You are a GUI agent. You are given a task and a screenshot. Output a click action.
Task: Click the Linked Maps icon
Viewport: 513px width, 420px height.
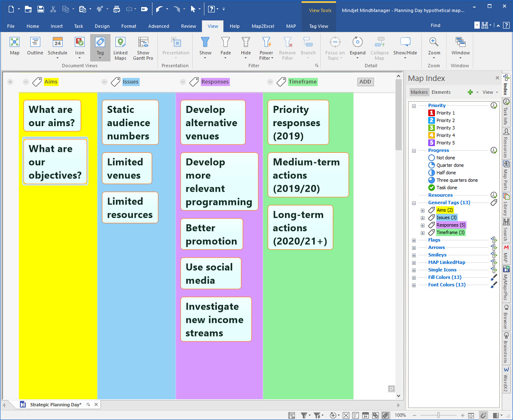[120, 48]
